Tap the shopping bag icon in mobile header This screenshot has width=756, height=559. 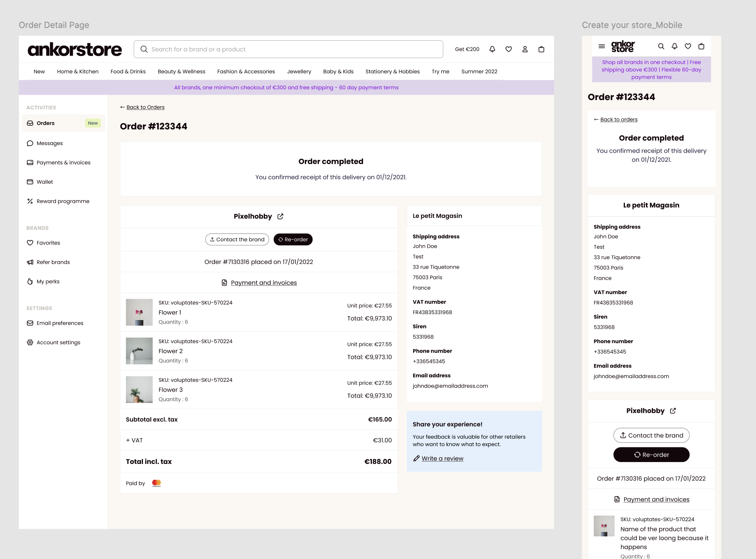702,46
